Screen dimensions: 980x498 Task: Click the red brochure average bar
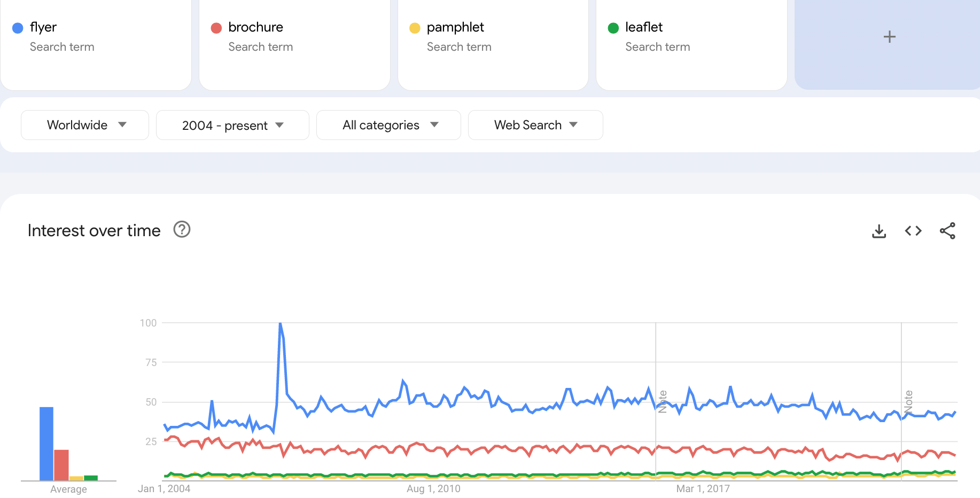point(61,465)
